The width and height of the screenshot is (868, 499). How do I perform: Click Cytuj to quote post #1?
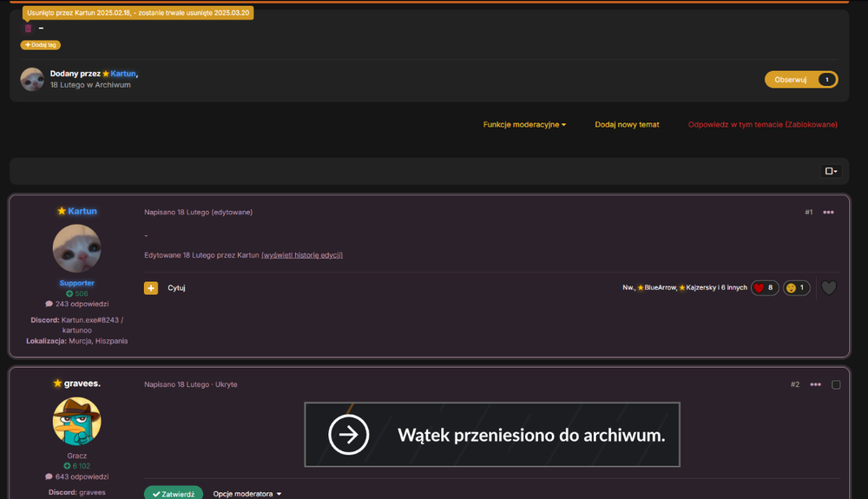pos(176,287)
